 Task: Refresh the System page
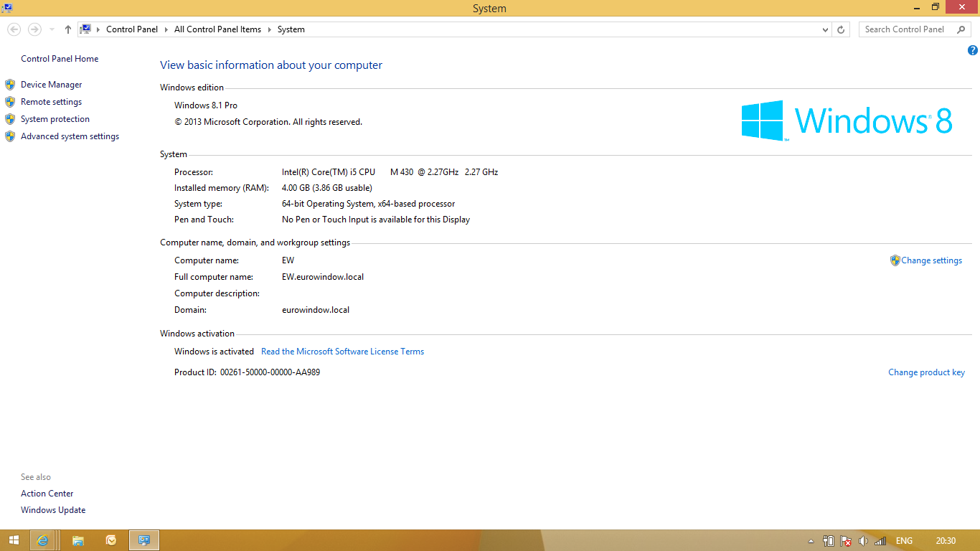842,29
